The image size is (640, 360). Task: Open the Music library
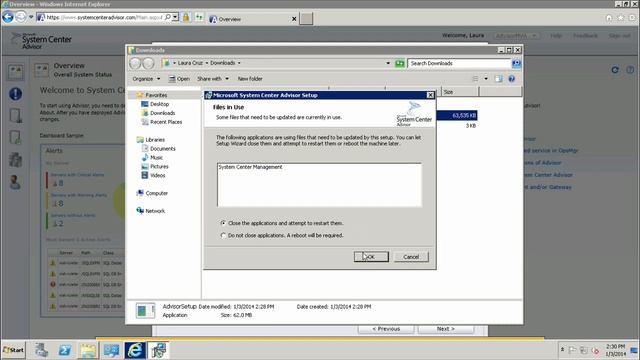tap(152, 158)
